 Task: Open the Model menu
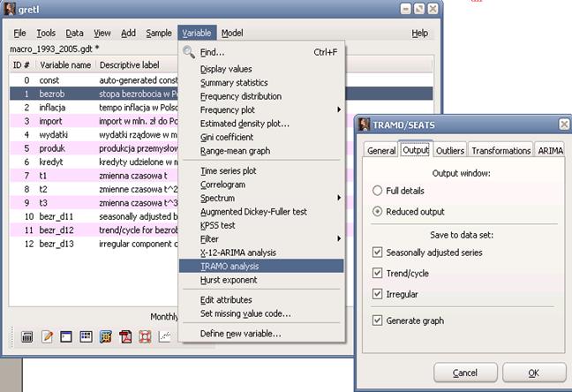(232, 33)
